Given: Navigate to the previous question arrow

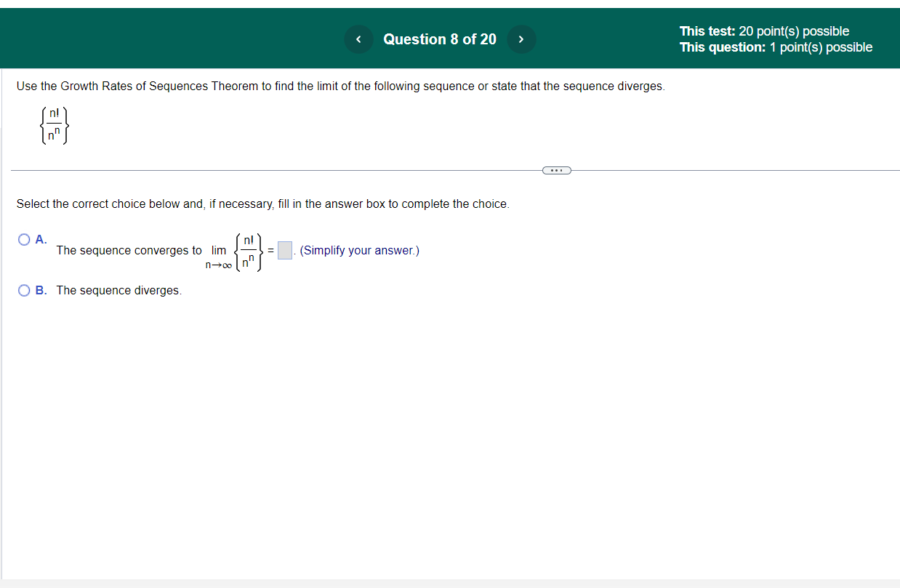Looking at the screenshot, I should (358, 39).
